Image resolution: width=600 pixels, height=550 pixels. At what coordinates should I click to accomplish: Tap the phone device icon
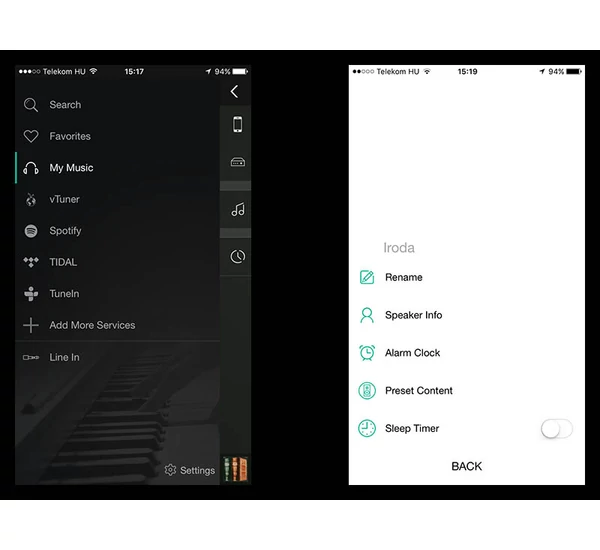pos(237,125)
